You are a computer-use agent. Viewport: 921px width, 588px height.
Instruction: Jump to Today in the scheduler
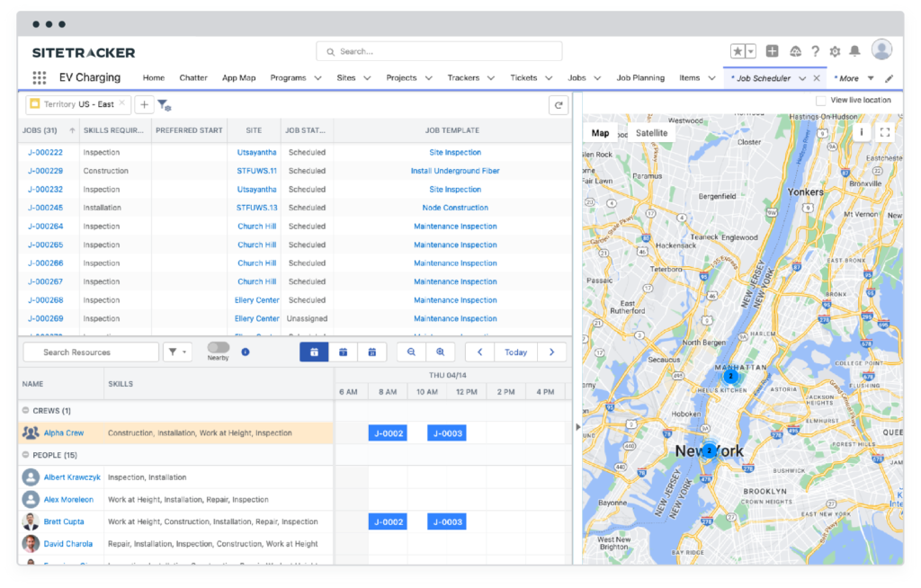[x=515, y=352]
